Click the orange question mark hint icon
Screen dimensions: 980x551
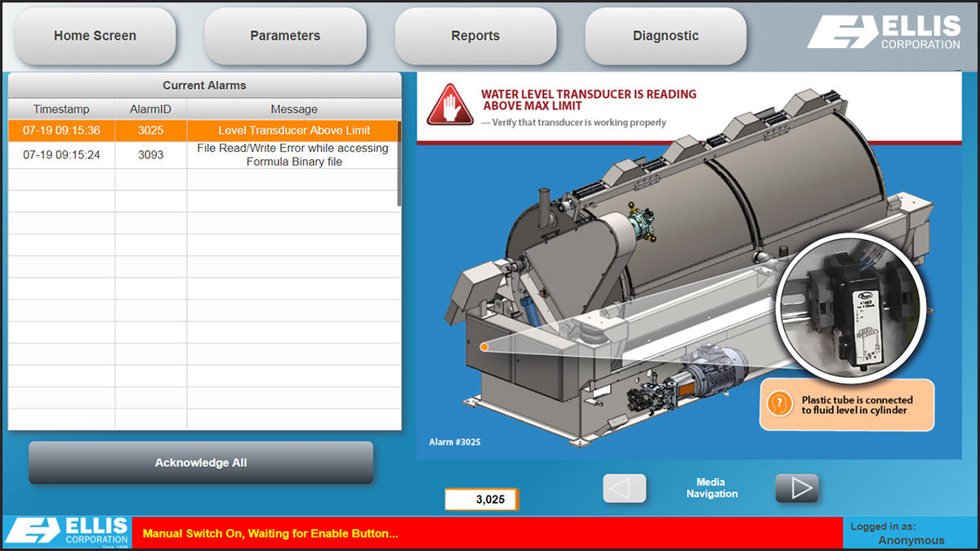(x=780, y=404)
